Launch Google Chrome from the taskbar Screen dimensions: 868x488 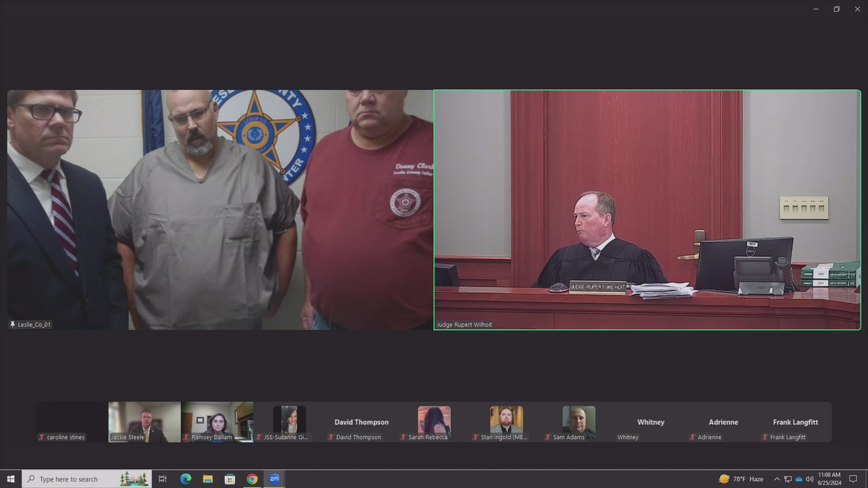252,479
